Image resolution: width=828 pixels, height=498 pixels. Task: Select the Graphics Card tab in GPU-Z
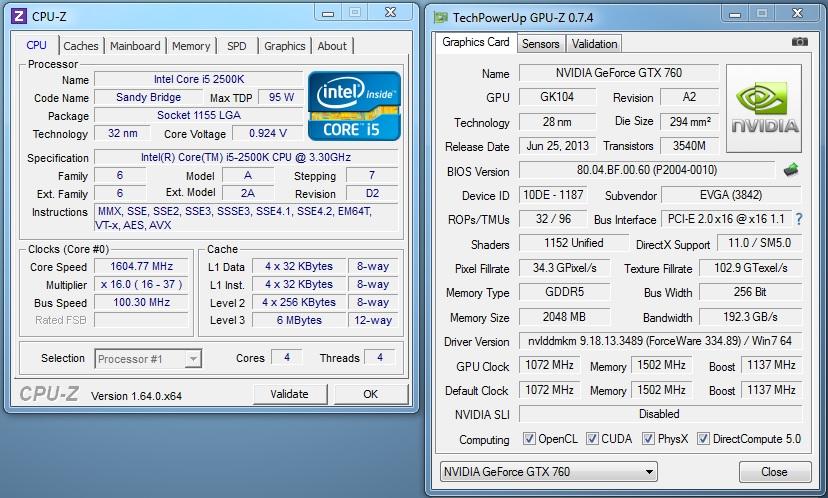(476, 42)
